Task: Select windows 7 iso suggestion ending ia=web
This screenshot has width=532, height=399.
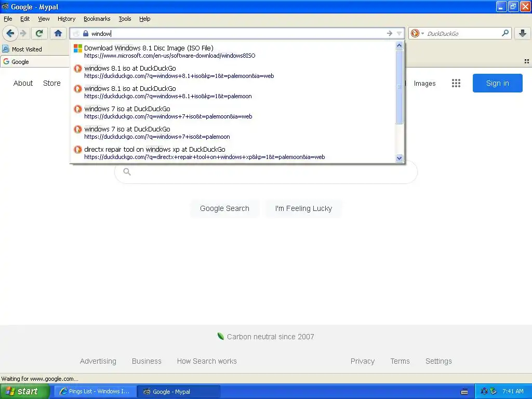Action: coord(233,112)
